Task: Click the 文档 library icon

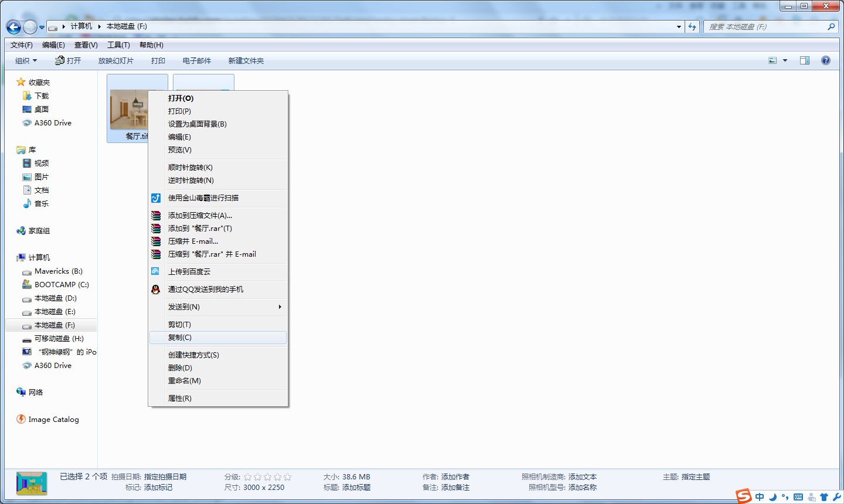Action: point(27,190)
